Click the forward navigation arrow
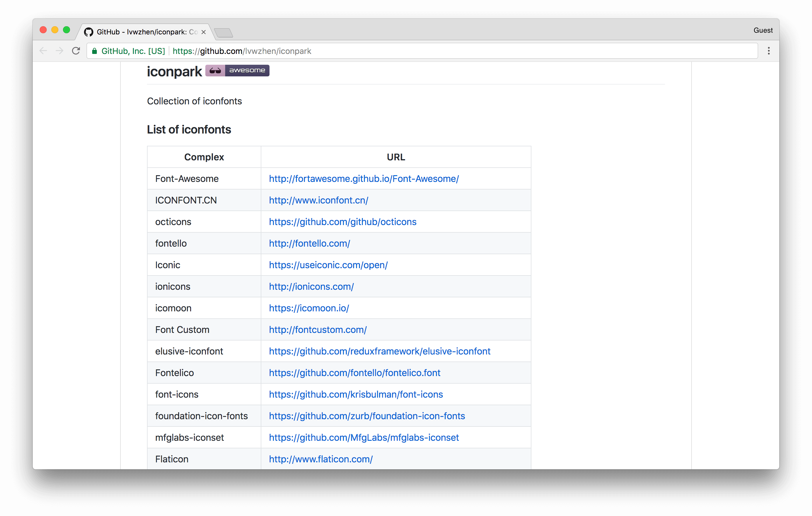 59,51
